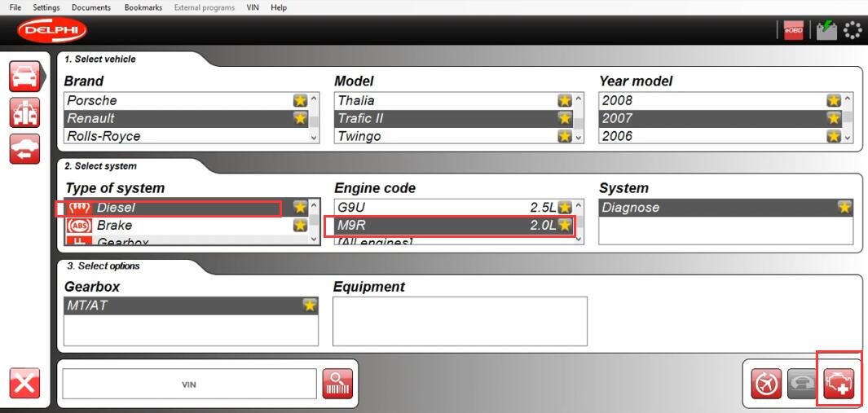Select G9U 2.5L engine code
Viewport: 868px width, 413px height.
454,208
